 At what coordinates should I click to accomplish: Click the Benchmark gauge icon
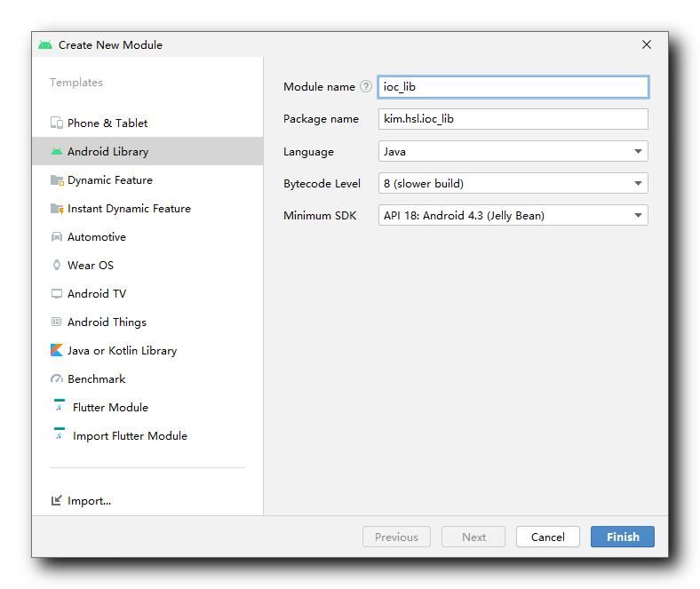(57, 379)
